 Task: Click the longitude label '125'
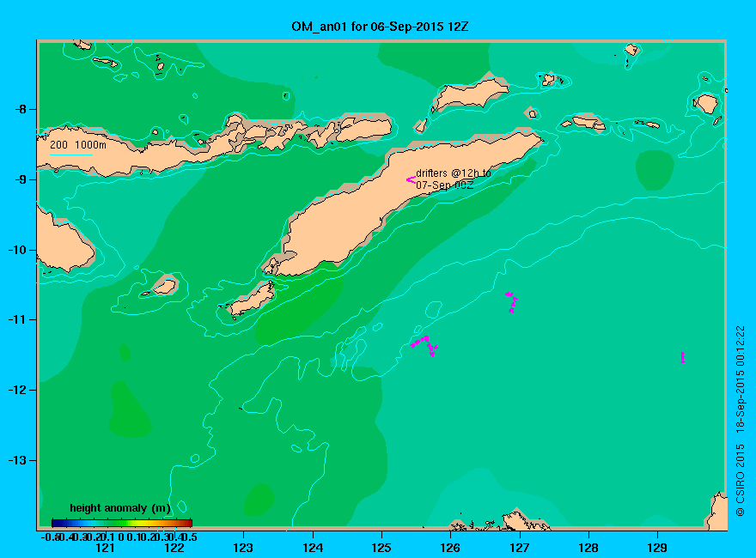(x=381, y=548)
